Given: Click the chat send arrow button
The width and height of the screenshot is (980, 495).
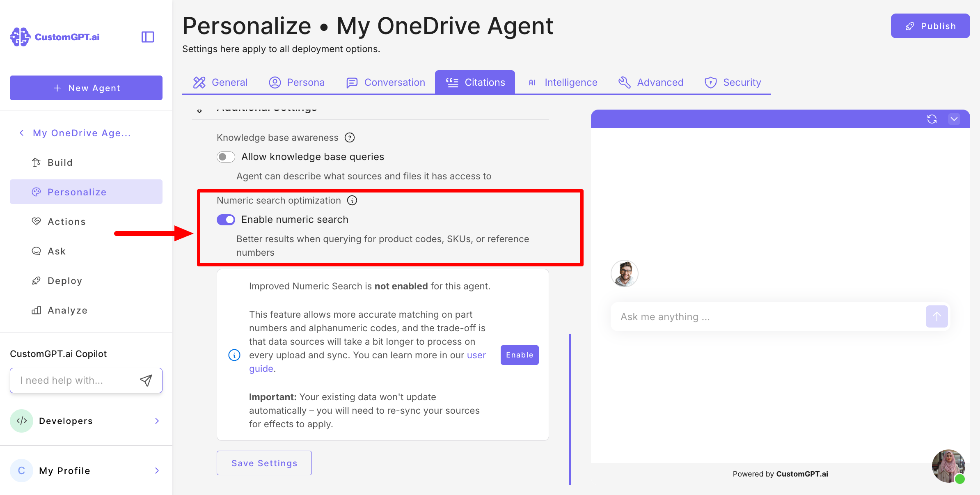Looking at the screenshot, I should tap(936, 316).
